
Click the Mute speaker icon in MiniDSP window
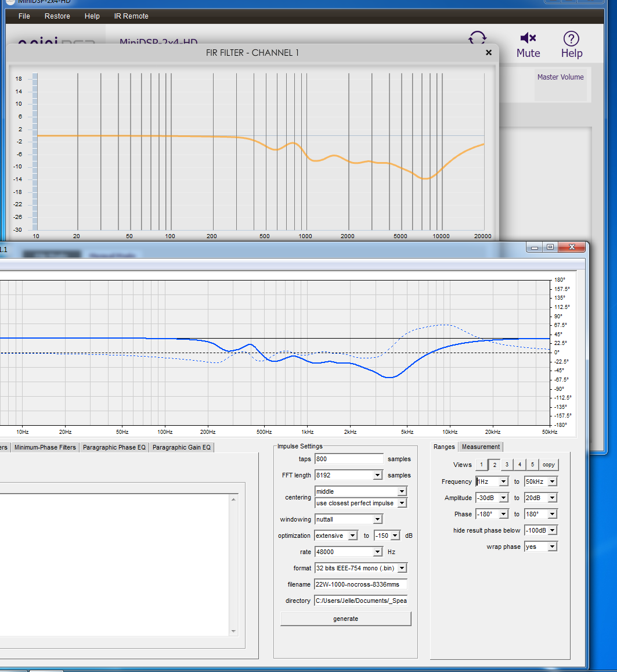coord(528,38)
